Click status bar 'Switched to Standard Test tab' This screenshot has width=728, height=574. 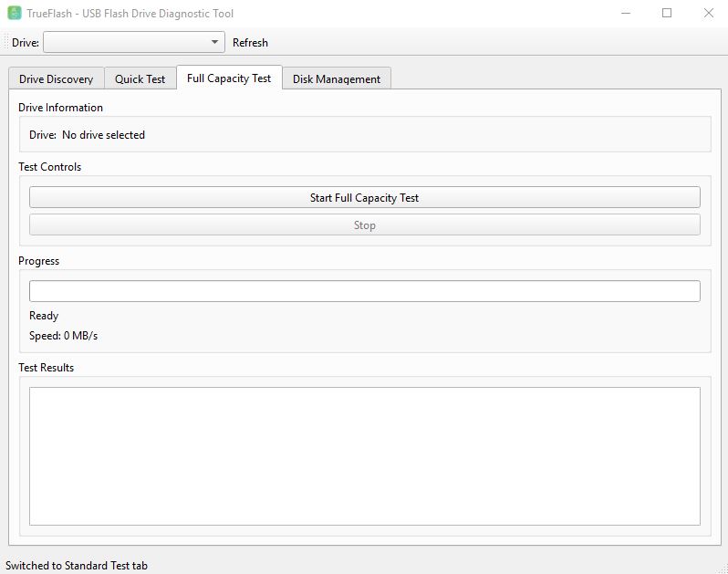pos(77,565)
